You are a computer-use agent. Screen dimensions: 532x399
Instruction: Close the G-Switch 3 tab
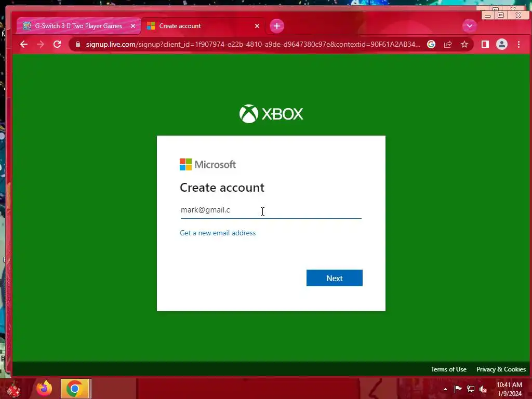pyautogui.click(x=133, y=26)
